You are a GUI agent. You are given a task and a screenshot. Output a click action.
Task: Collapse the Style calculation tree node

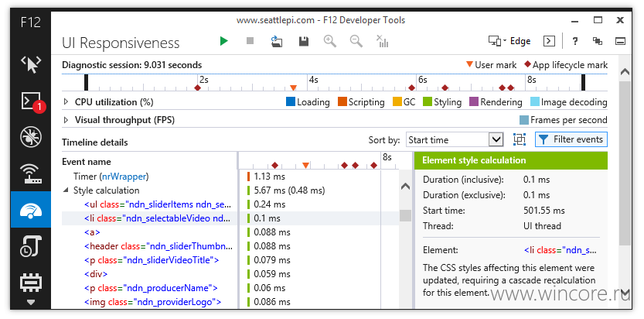[x=66, y=190]
